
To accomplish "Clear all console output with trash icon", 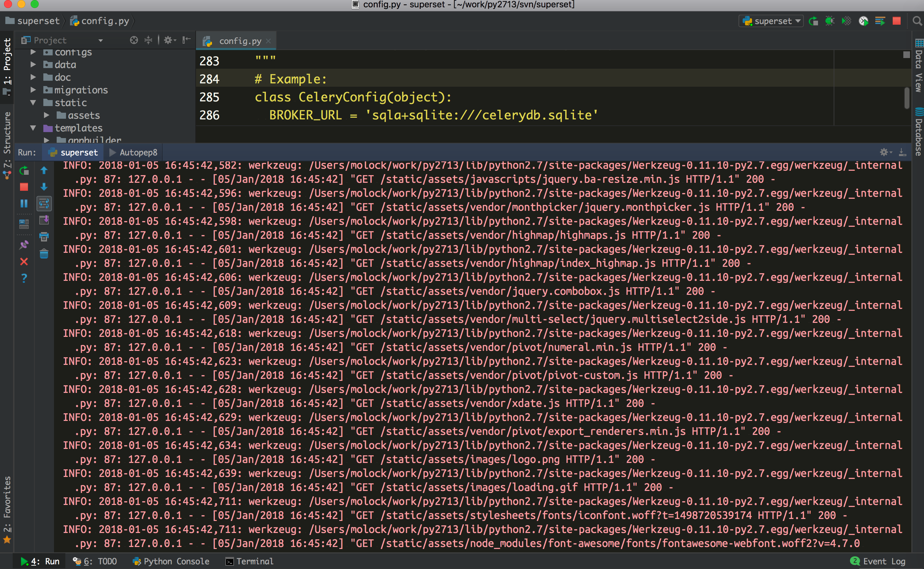I will click(44, 254).
